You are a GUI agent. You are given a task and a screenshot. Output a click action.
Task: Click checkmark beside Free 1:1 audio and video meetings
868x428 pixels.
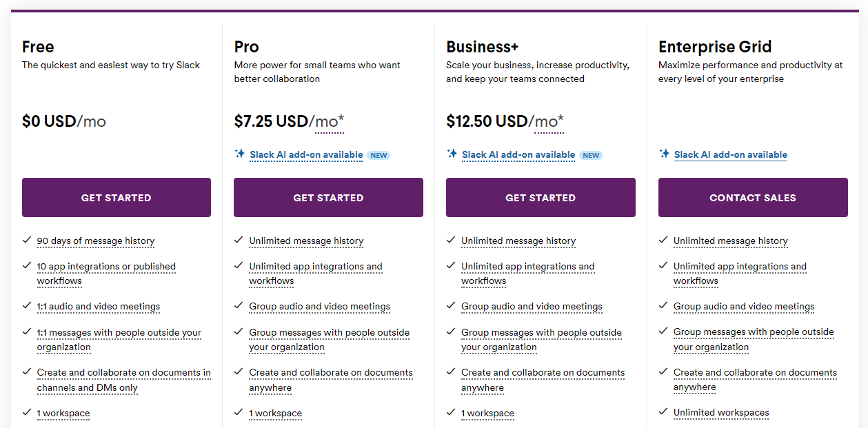pos(27,305)
